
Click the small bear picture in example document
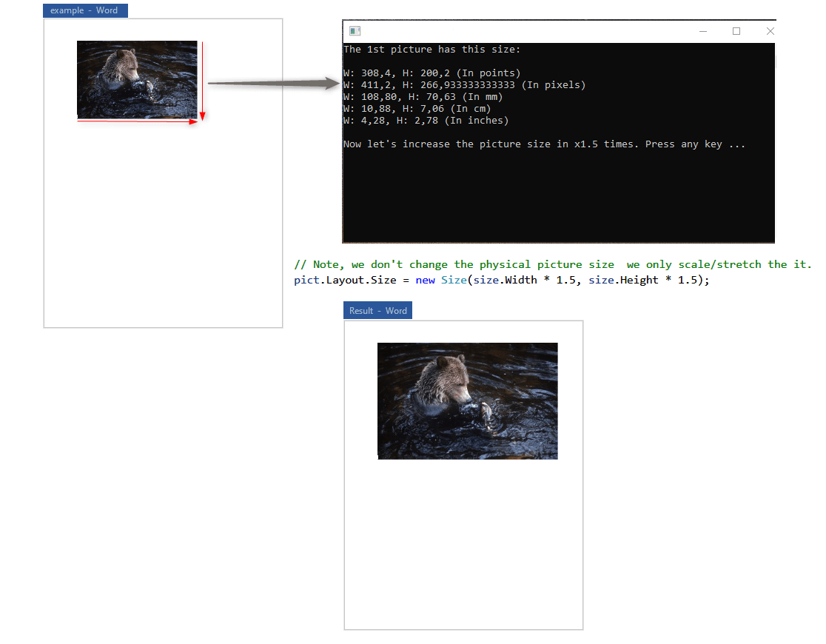[137, 79]
